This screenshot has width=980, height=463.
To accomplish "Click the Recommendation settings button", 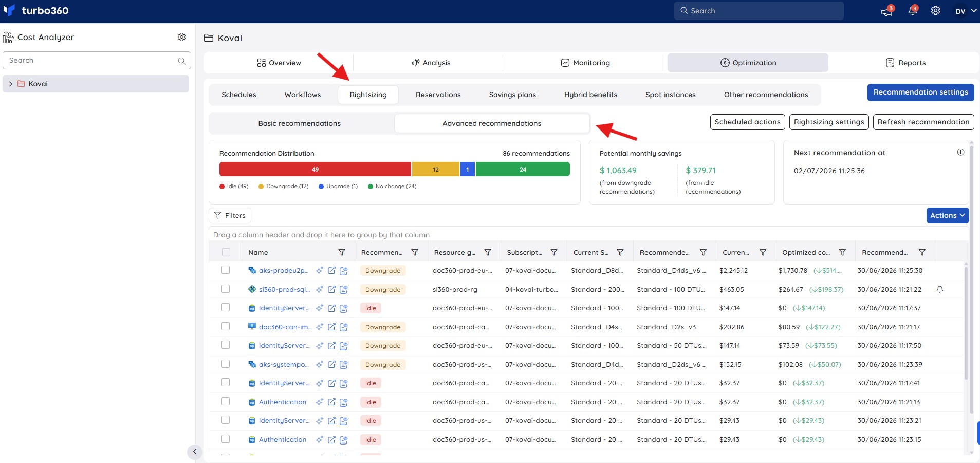I will click(921, 92).
